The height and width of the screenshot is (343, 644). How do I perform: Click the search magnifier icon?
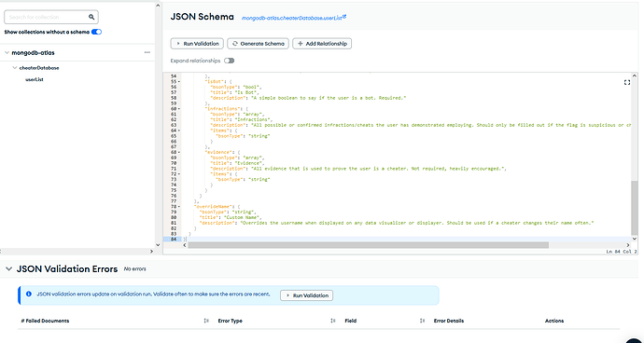coord(91,17)
